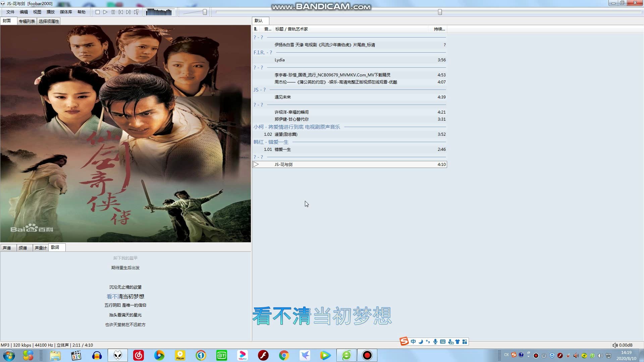Image resolution: width=644 pixels, height=362 pixels.
Task: Open the 视图 menu
Action: click(x=37, y=12)
